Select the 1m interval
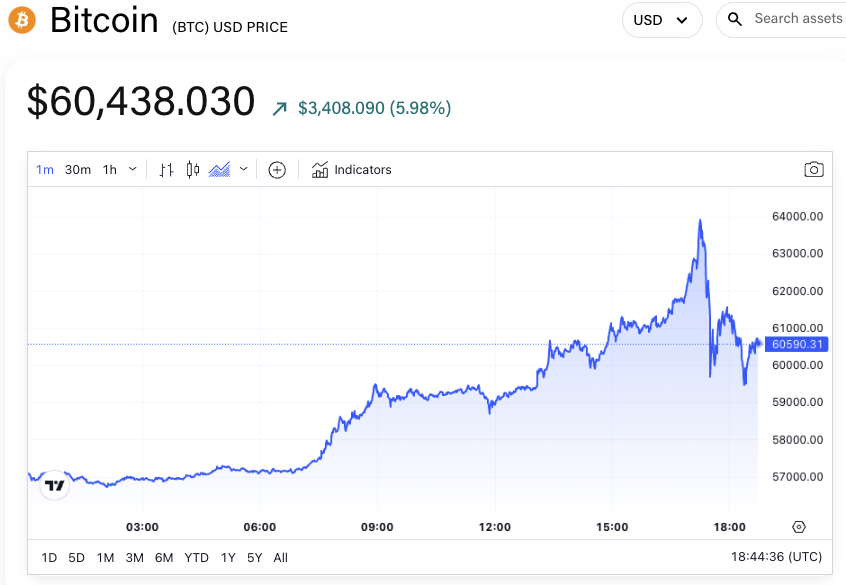 (x=45, y=170)
